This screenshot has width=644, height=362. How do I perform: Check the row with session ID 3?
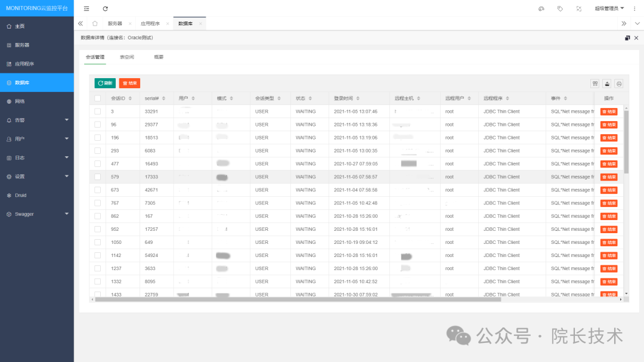(x=97, y=112)
